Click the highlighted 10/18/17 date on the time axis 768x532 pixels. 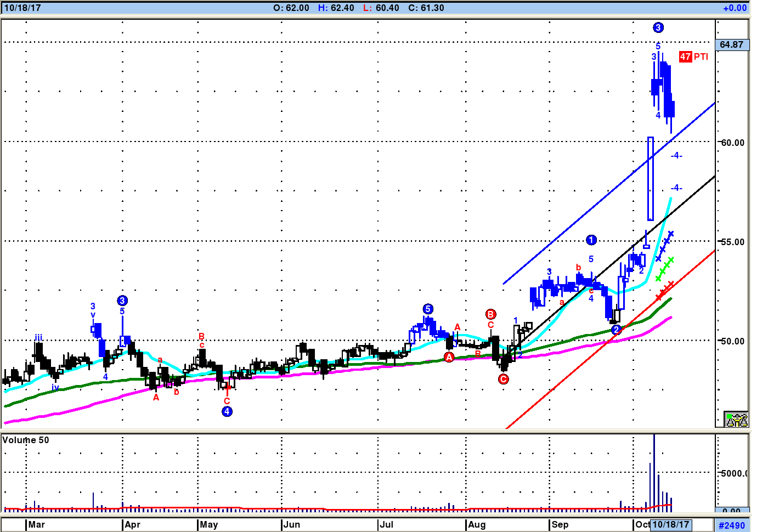(671, 524)
